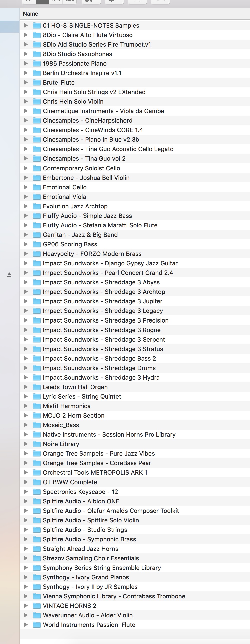This screenshot has height=644, width=250.
Task: Select 'Cinesamples - Tina Guo Acoustic Cello Legato'
Action: click(135, 149)
